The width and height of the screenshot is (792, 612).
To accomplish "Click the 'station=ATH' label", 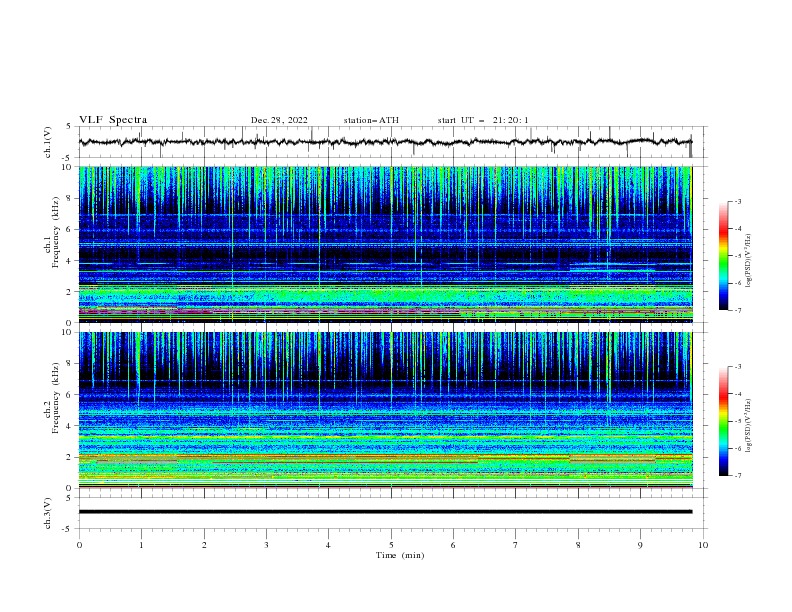I will (371, 120).
